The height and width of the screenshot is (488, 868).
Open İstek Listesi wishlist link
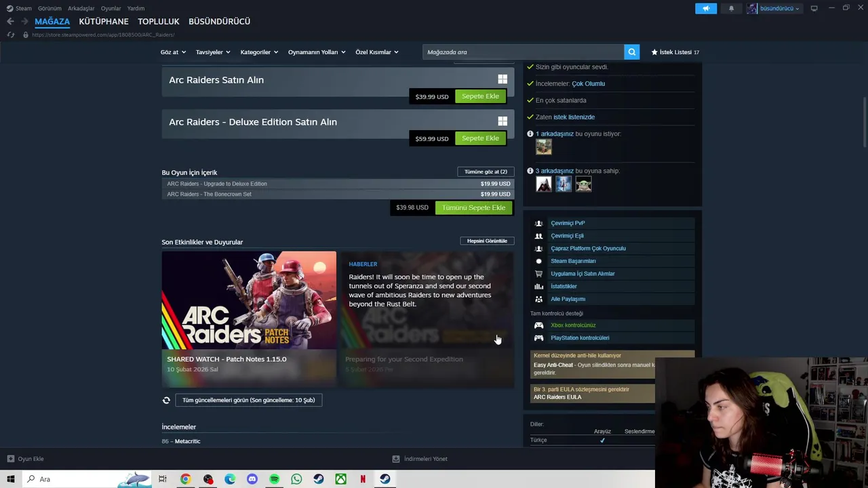tap(675, 52)
